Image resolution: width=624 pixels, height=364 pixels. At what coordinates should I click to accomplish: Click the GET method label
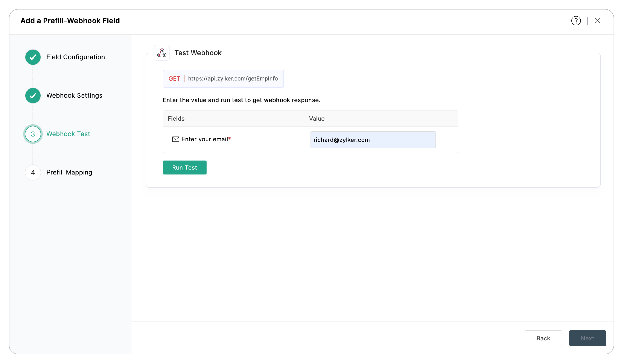click(x=175, y=78)
